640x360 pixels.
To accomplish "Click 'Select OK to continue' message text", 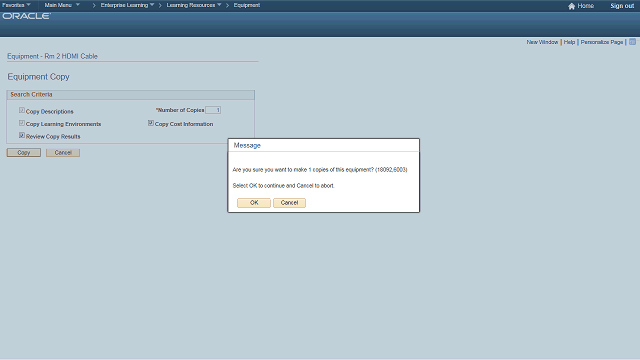I will click(283, 186).
